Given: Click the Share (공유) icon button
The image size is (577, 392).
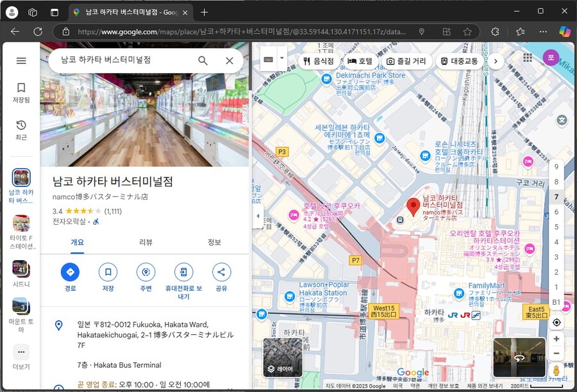Looking at the screenshot, I should click(221, 272).
